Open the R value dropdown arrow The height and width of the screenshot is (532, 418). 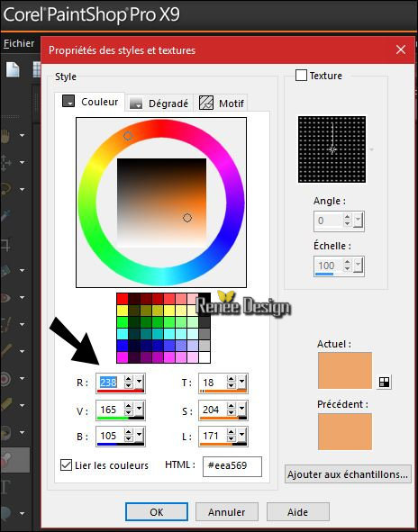click(139, 383)
